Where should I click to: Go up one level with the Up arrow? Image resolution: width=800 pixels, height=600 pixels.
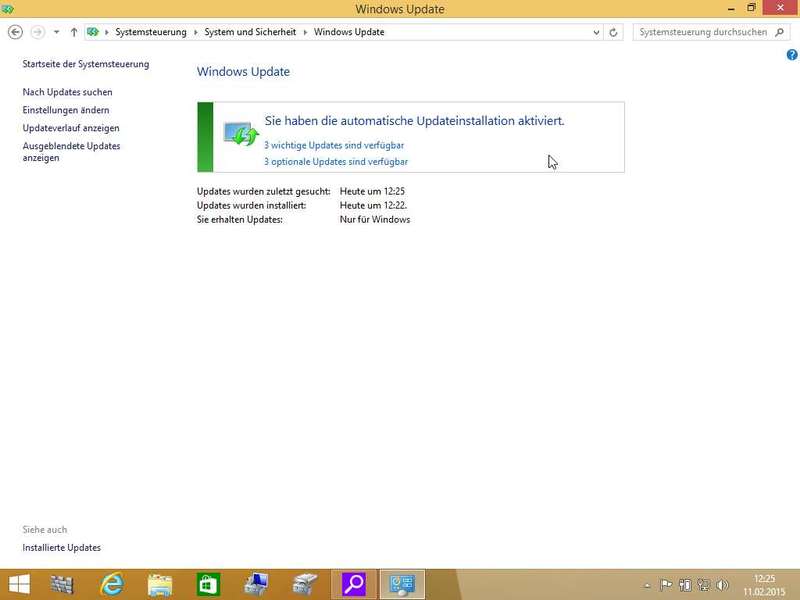pyautogui.click(x=73, y=32)
